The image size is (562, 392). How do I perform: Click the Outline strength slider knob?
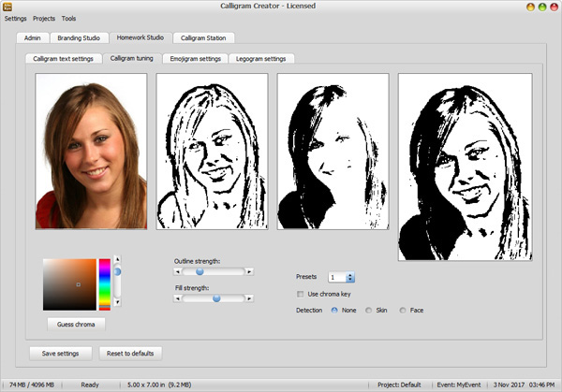click(200, 271)
